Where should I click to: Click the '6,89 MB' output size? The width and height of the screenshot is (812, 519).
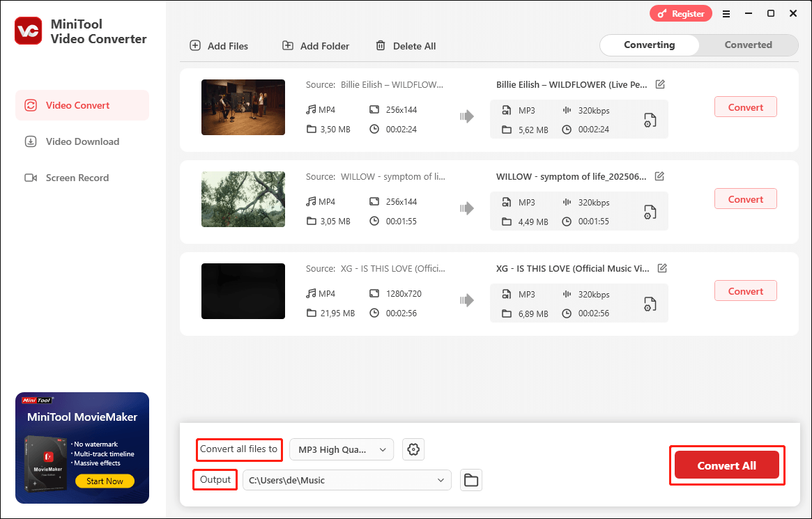coord(533,313)
